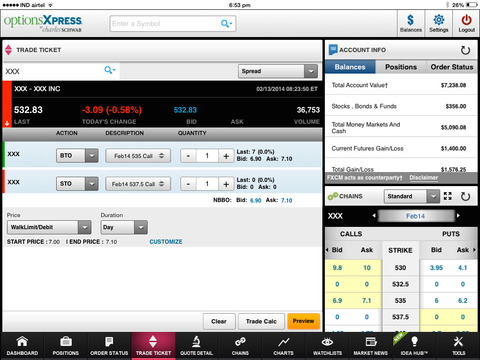
Task: Open Day duration dropdown
Action: click(x=124, y=227)
